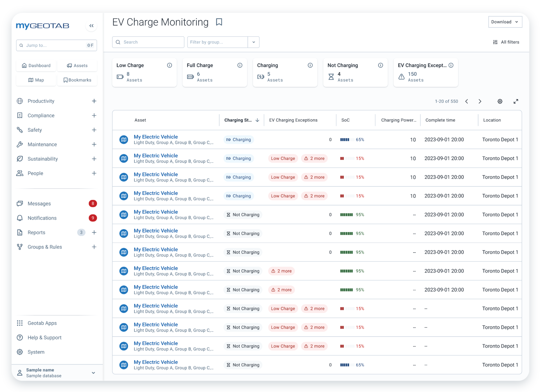Viewport: 540px width, 392px height.
Task: Expand the Maintenance section plus
Action: pyautogui.click(x=94, y=144)
